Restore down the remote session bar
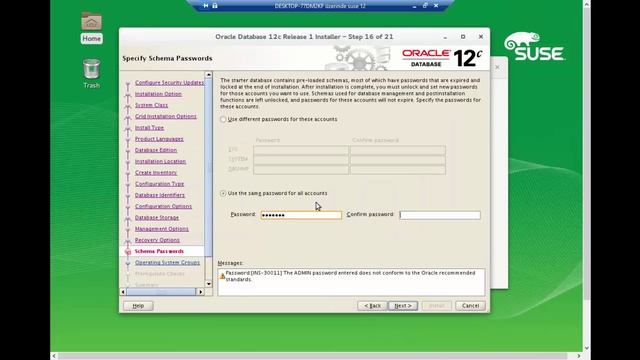Viewport: 640px width, 360px height. 425,6
